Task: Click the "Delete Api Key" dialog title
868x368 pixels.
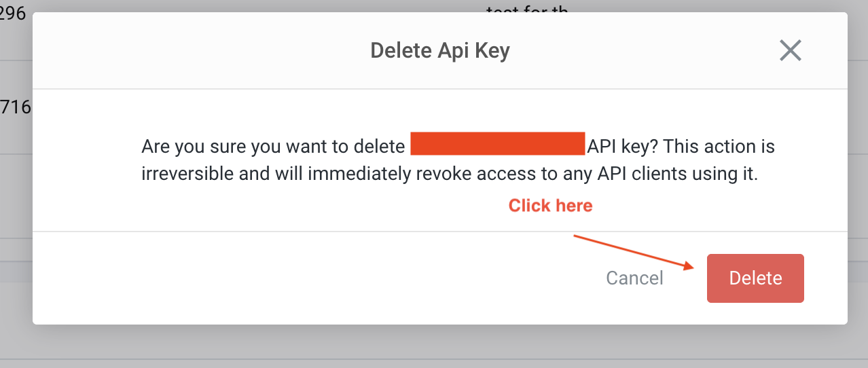Action: point(439,51)
